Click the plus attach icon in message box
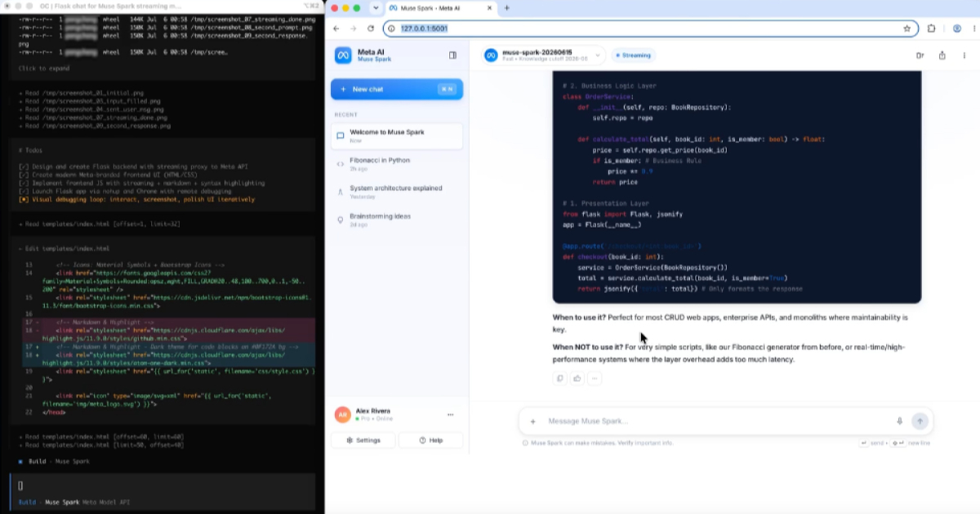The height and width of the screenshot is (514, 980). click(x=532, y=421)
